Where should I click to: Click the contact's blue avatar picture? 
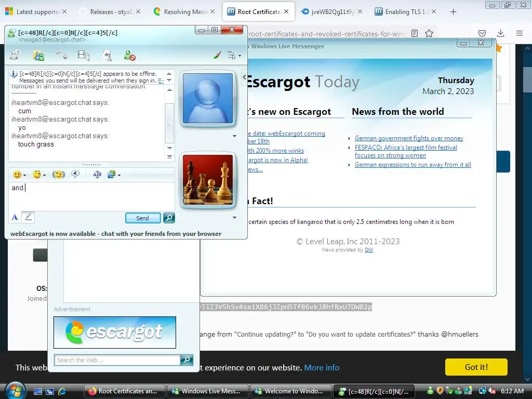(x=208, y=98)
